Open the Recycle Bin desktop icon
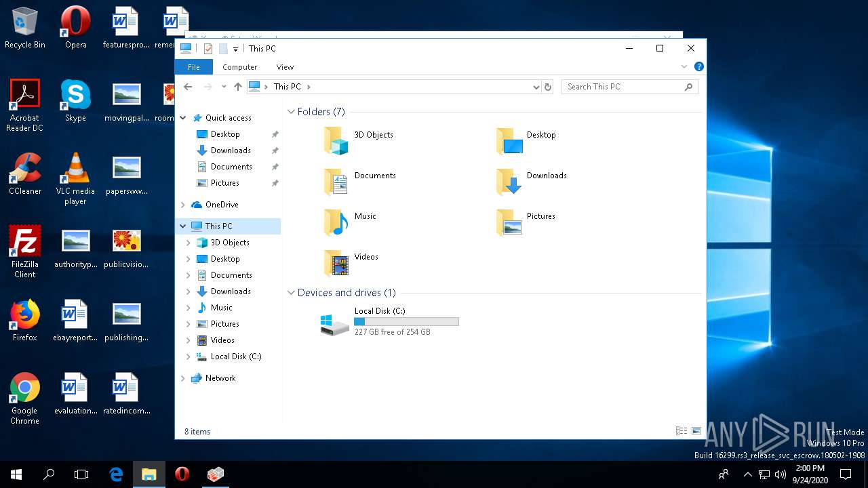Screen dimensions: 868x488 point(25,28)
